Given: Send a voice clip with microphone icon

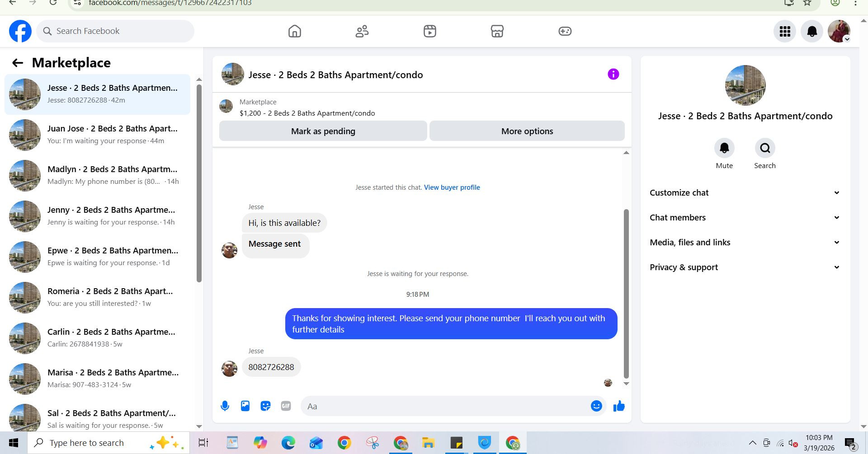Looking at the screenshot, I should click(x=225, y=406).
